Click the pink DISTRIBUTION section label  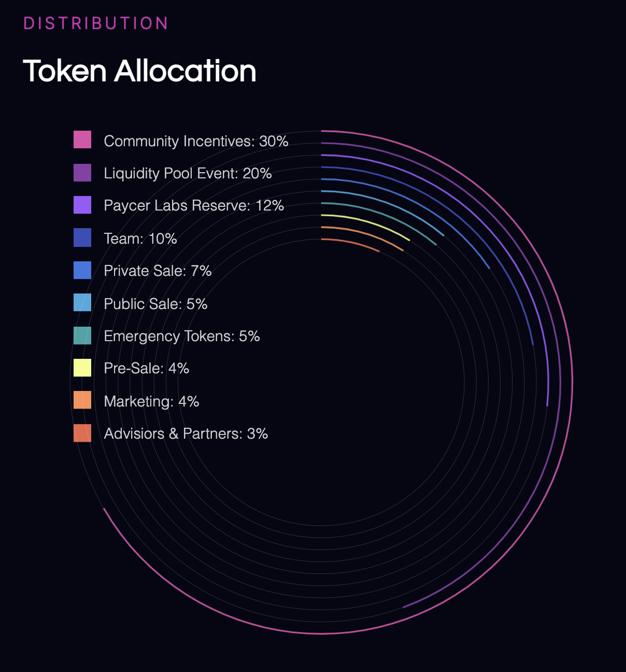[x=96, y=23]
